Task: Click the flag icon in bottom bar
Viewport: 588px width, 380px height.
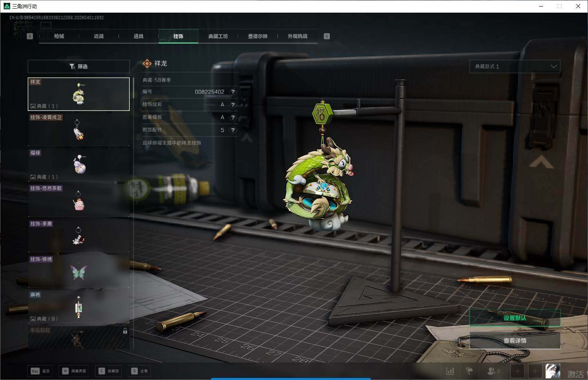Action: [x=469, y=371]
